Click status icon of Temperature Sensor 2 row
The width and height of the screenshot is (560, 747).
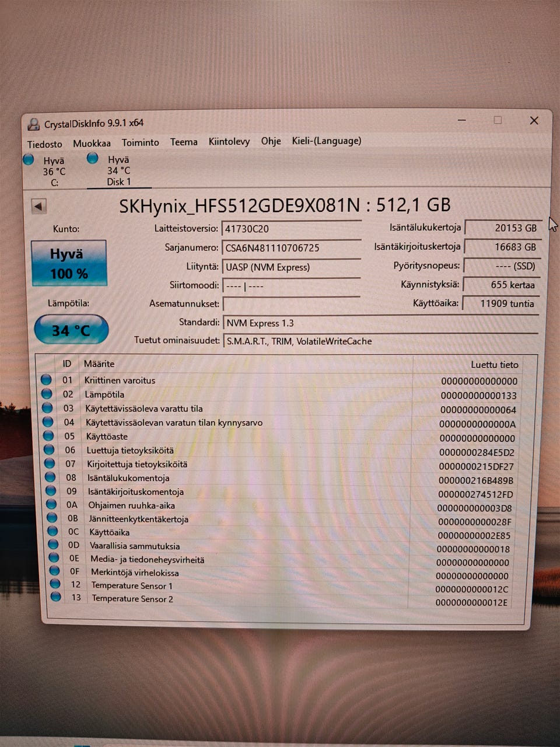(x=56, y=598)
